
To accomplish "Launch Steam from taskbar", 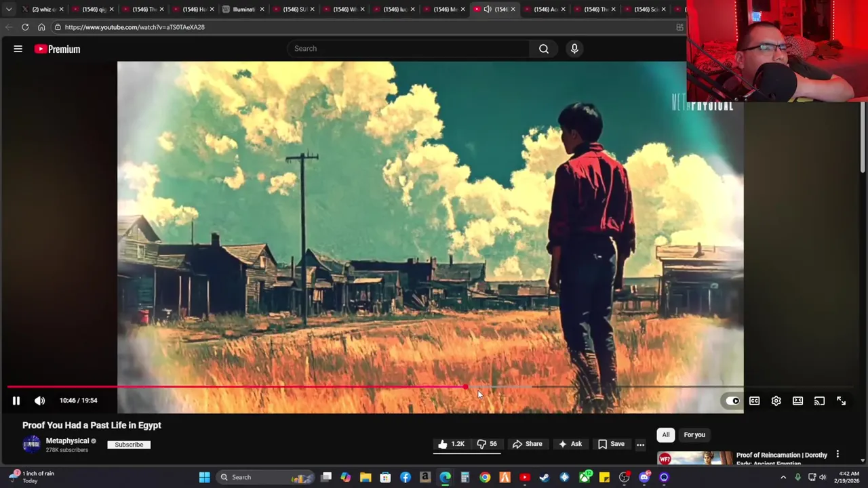I will tap(545, 477).
